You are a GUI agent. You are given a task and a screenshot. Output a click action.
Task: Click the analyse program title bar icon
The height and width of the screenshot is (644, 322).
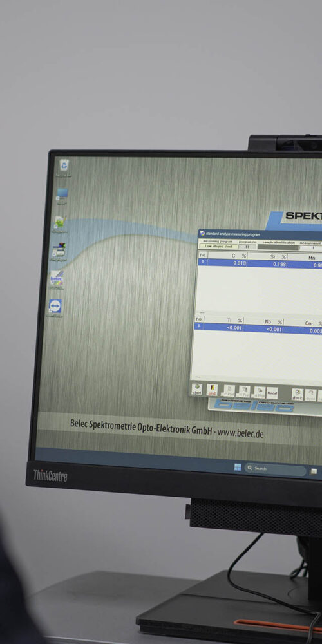coord(202,233)
